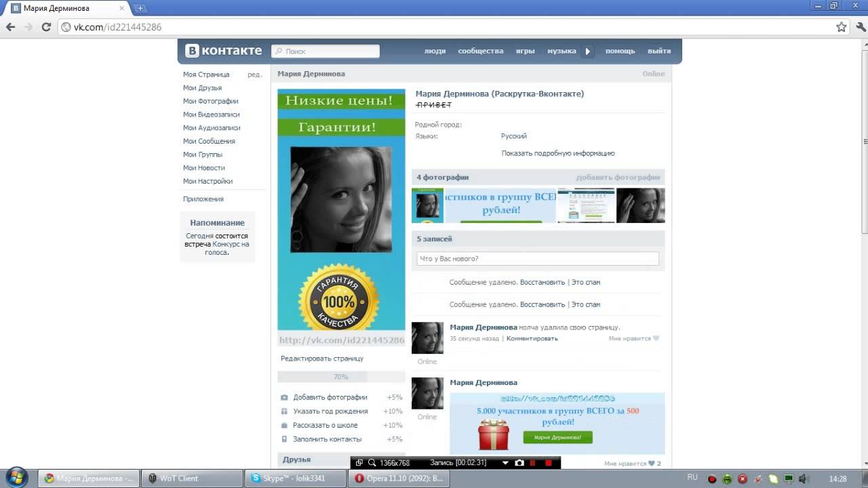Open Мои Друзья in the sidebar
This screenshot has height=488, width=868.
point(202,88)
